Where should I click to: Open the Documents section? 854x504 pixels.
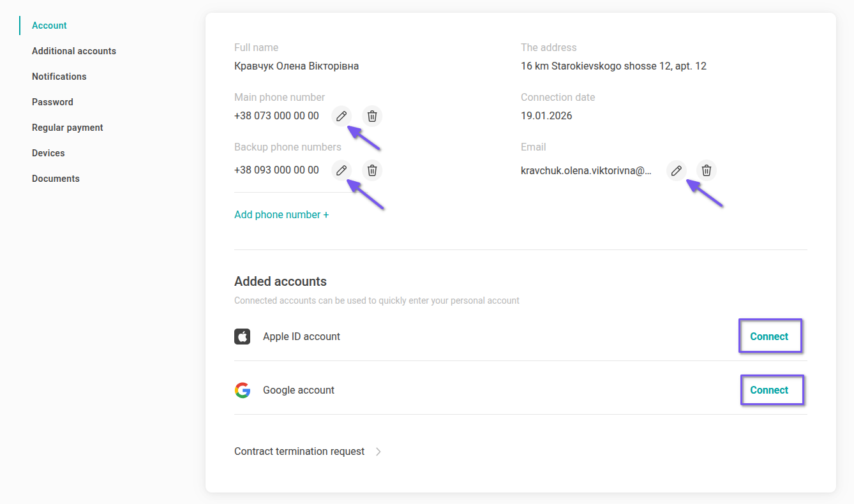coord(56,179)
